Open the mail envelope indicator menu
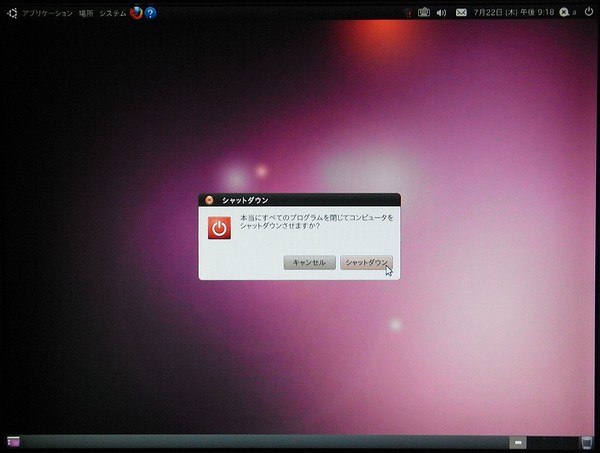Viewport: 600px width, 453px height. coord(461,13)
